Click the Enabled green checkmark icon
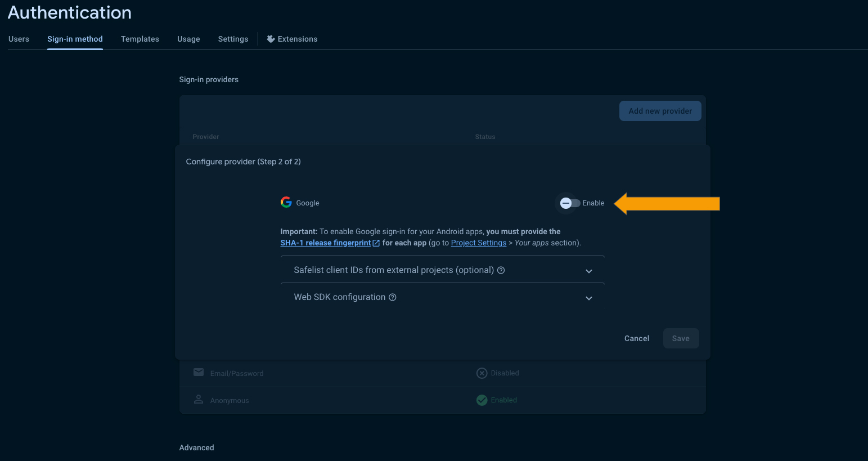The image size is (868, 461). 482,400
